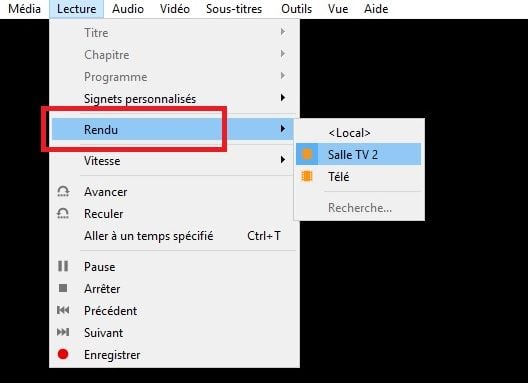Click the orange Télé renderer icon
The width and height of the screenshot is (528, 383).
(x=307, y=176)
